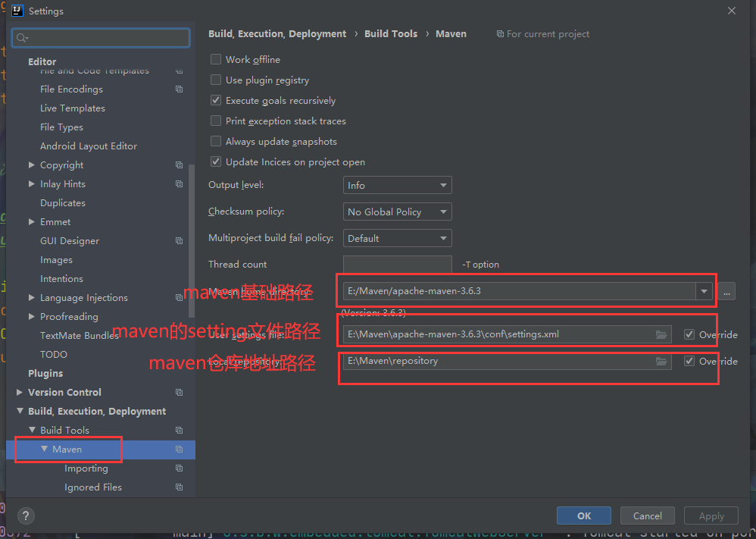Enable Print exception stack traces

pyautogui.click(x=216, y=121)
